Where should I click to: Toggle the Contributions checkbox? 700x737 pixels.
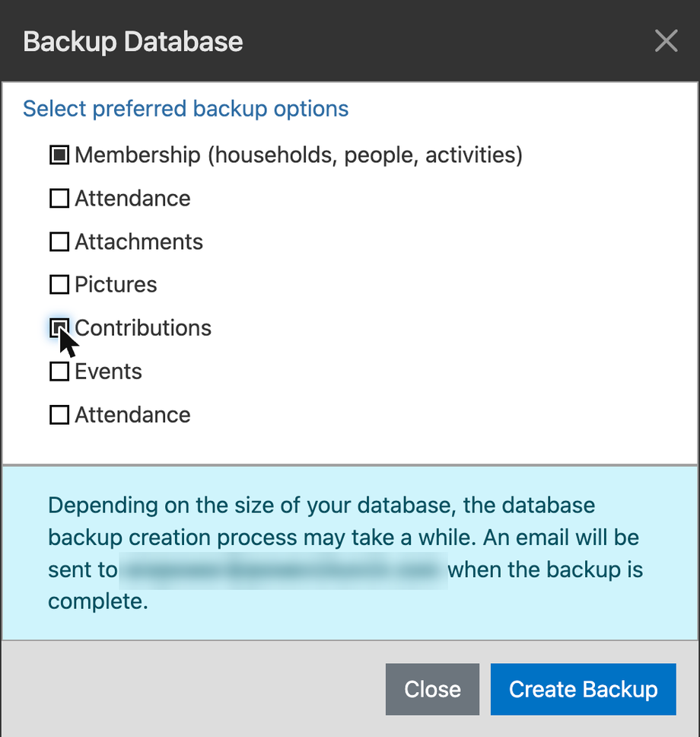pyautogui.click(x=59, y=328)
